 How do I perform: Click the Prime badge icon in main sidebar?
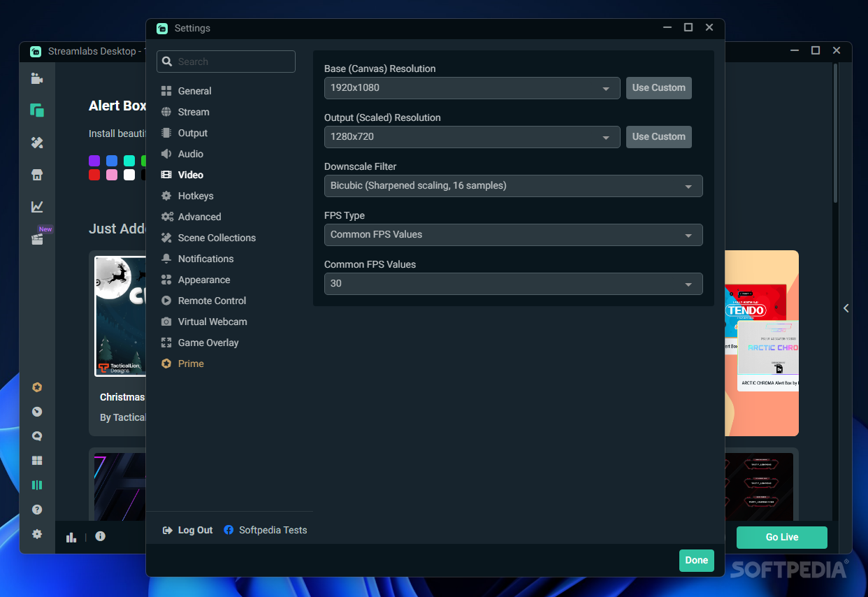(x=37, y=387)
